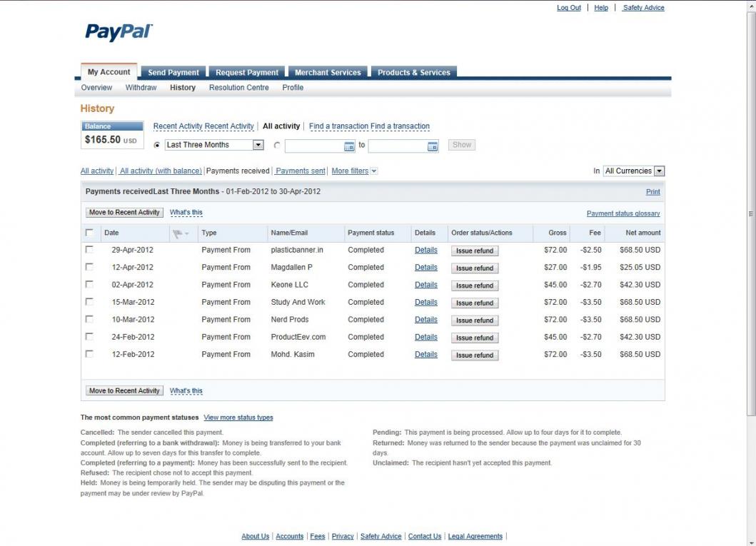The image size is (756, 546).
Task: View Details of Study And Work payment
Action: 426,302
